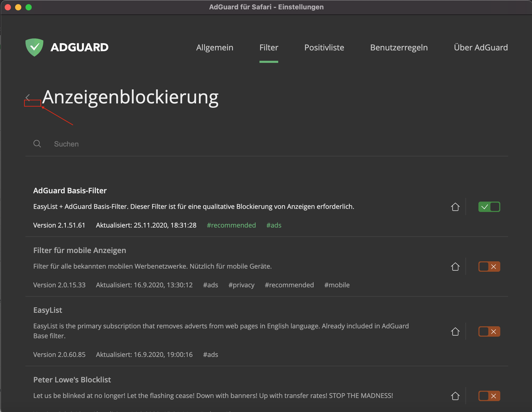Go back using the arrow beside Anzeigenblockierung
Viewport: 532px width, 412px height.
[28, 98]
